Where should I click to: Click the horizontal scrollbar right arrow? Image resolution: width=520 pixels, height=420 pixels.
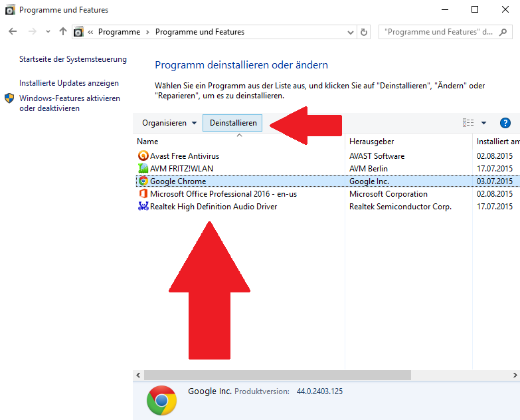pos(515,375)
